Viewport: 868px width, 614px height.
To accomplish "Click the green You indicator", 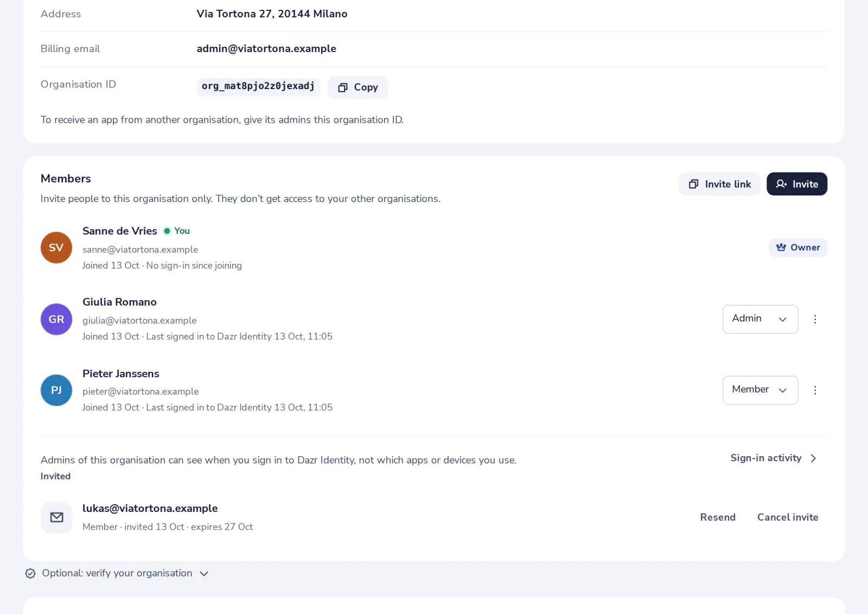I will (x=177, y=231).
